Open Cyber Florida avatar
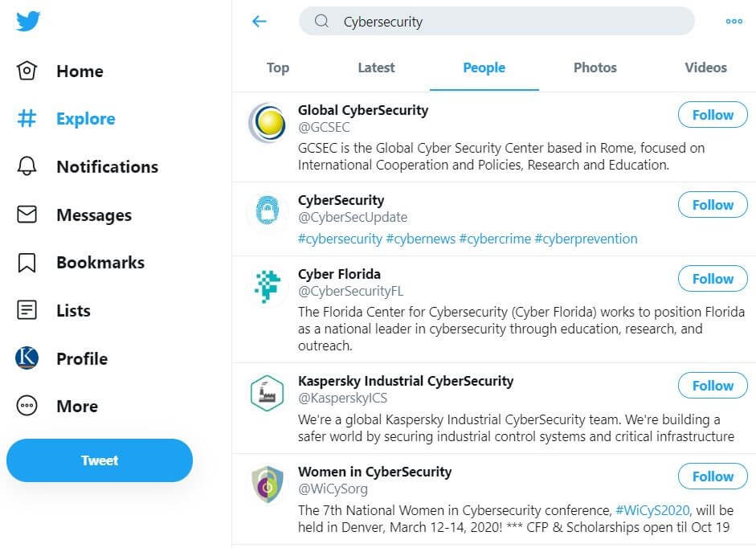 [267, 286]
